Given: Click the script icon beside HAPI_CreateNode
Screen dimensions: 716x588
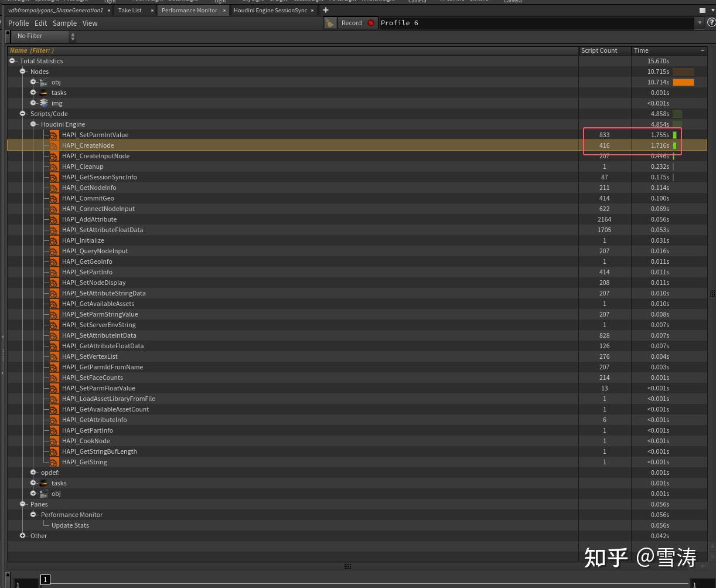Looking at the screenshot, I should click(x=54, y=145).
